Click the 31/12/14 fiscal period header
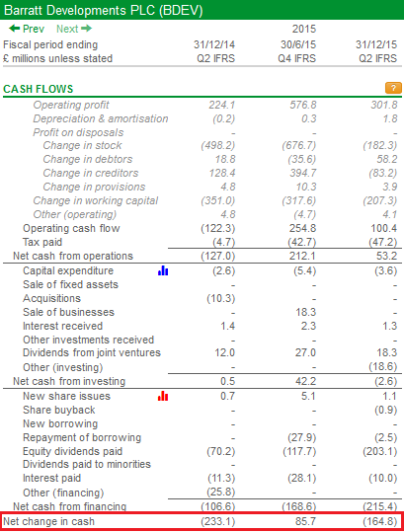This screenshot has height=532, width=404. (214, 44)
